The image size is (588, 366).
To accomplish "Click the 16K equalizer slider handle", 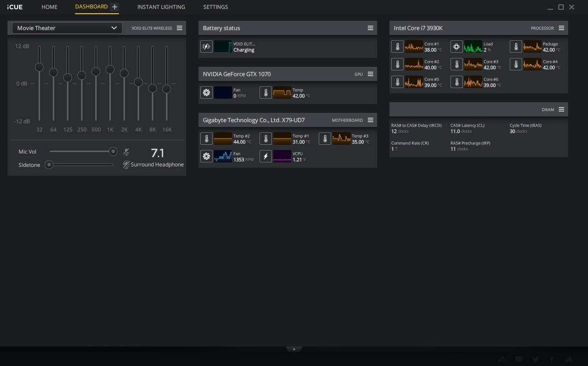I will click(x=167, y=89).
